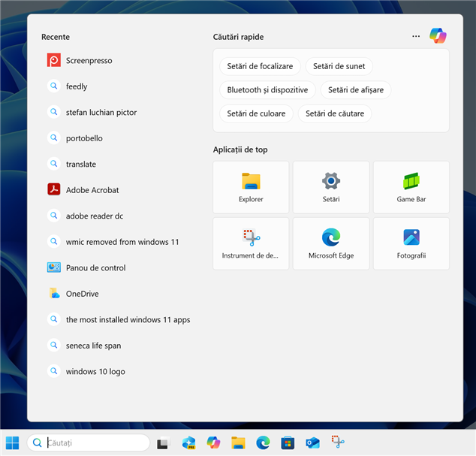
Task: Click the Copilot icon in search panel
Action: pos(438,36)
